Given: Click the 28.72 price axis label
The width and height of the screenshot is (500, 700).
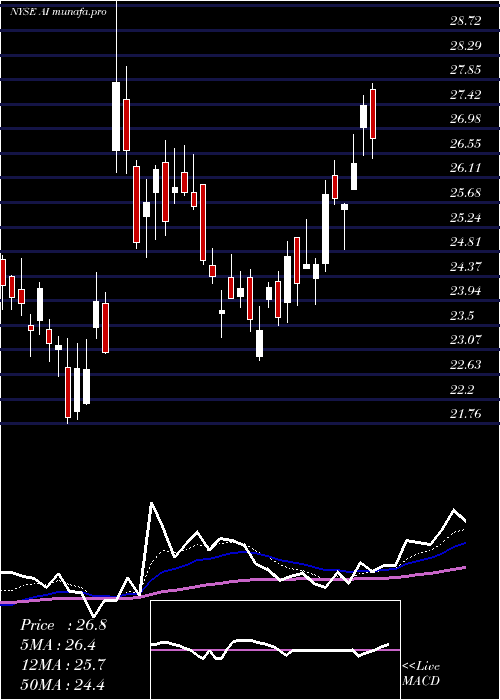Looking at the screenshot, I should coord(466,21).
